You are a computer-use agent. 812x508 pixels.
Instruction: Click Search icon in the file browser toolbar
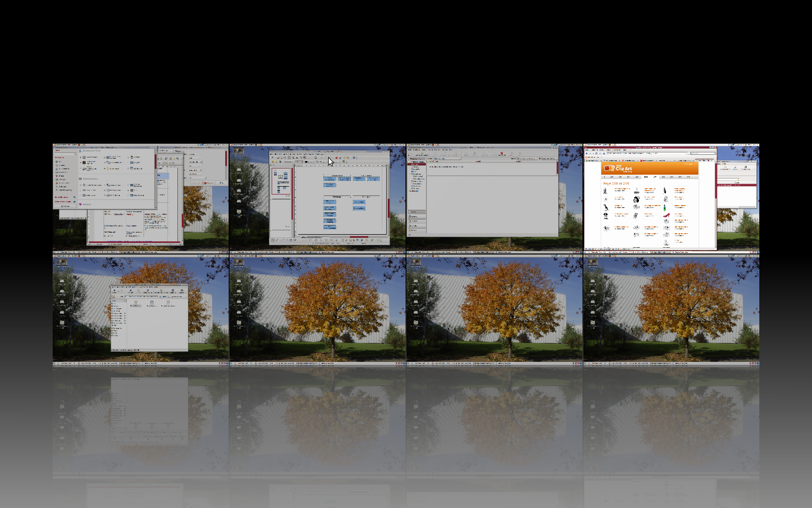(x=182, y=290)
